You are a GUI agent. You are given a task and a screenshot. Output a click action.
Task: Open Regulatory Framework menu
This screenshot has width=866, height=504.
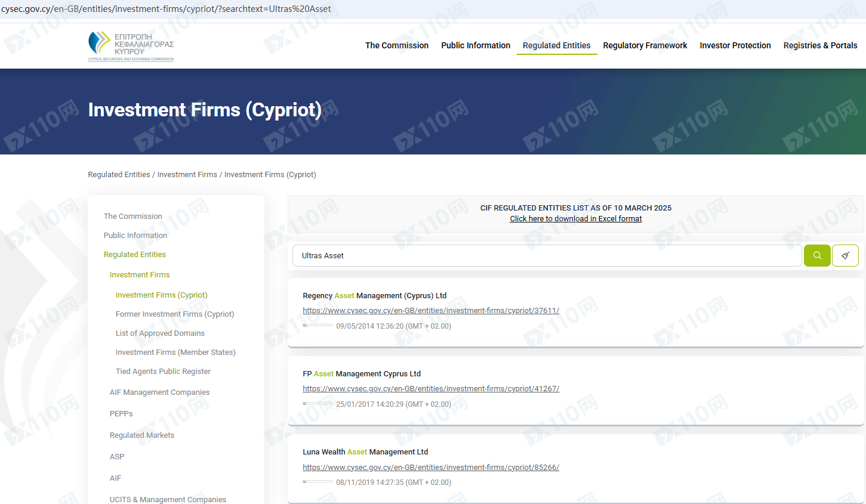coord(645,45)
